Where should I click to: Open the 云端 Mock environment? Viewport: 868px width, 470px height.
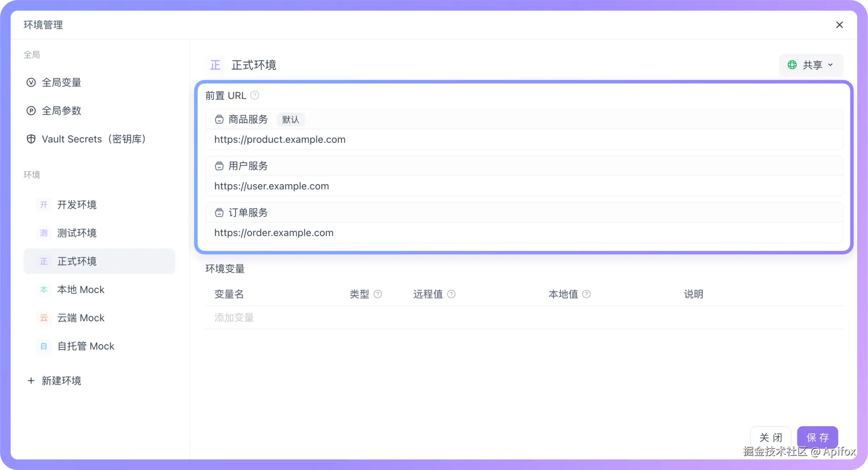point(81,318)
